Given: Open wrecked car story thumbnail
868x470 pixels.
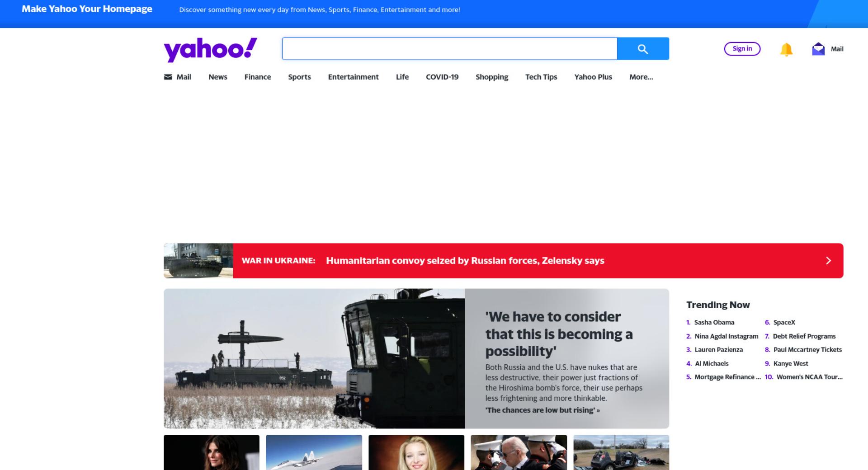Looking at the screenshot, I should pyautogui.click(x=621, y=452).
